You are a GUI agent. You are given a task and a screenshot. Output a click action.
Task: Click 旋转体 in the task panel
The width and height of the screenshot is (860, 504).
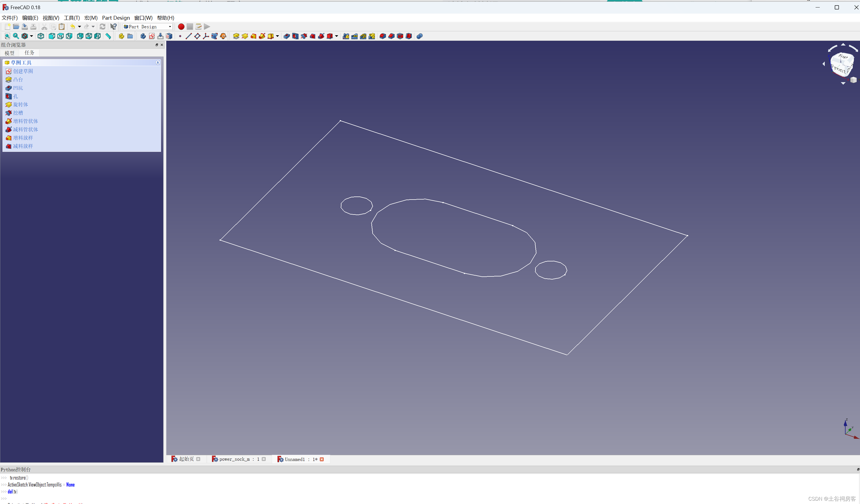(21, 104)
